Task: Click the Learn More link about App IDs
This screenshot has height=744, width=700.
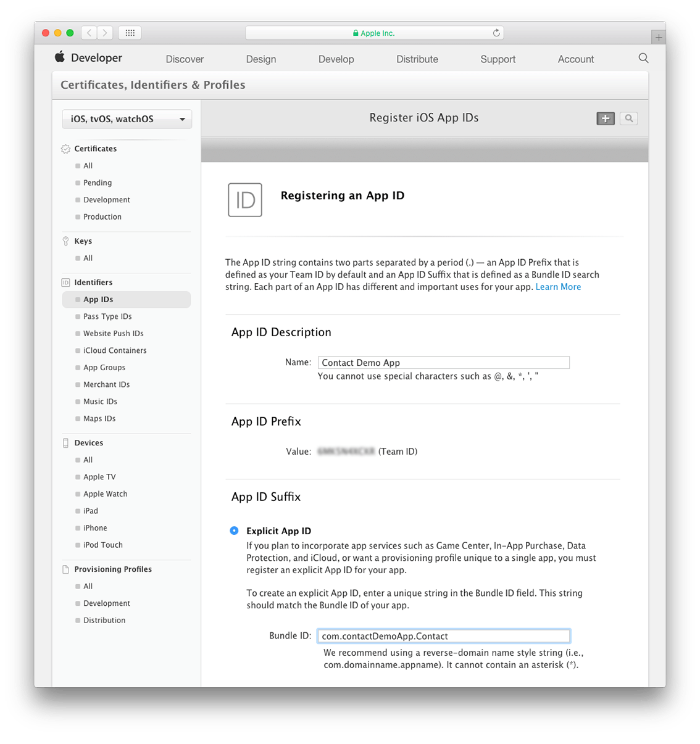Action: pos(558,286)
